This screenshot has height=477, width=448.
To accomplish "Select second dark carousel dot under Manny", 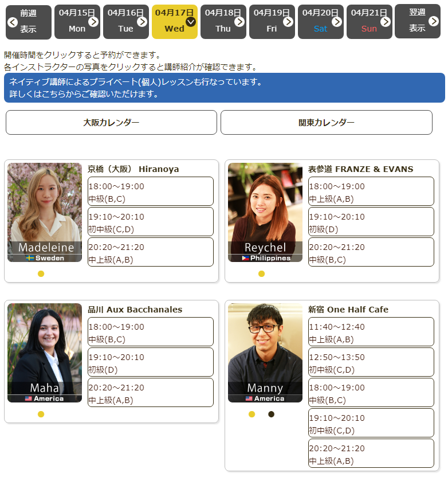I will (272, 414).
